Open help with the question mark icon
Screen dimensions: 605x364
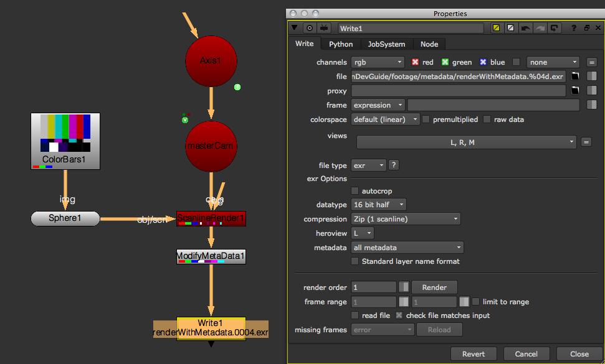click(x=573, y=28)
